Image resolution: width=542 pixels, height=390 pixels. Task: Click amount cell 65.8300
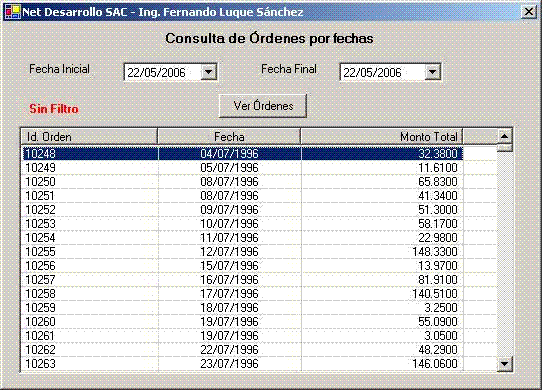point(382,182)
